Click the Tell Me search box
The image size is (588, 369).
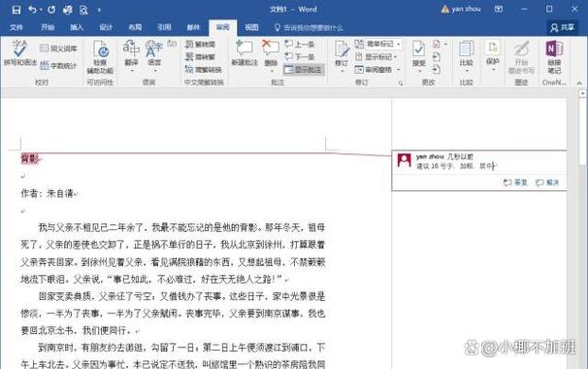[309, 27]
